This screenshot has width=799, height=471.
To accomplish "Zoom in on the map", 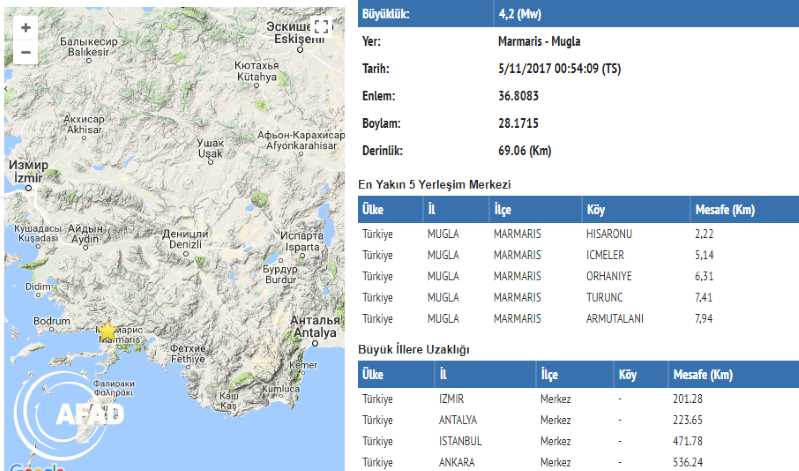I will click(25, 28).
